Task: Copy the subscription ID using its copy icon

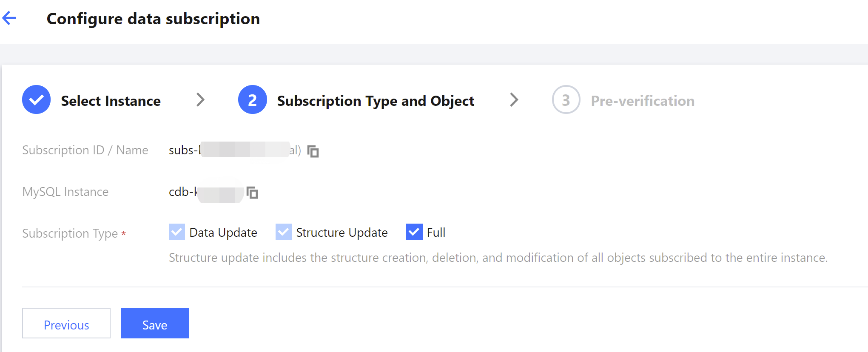Action: point(313,151)
